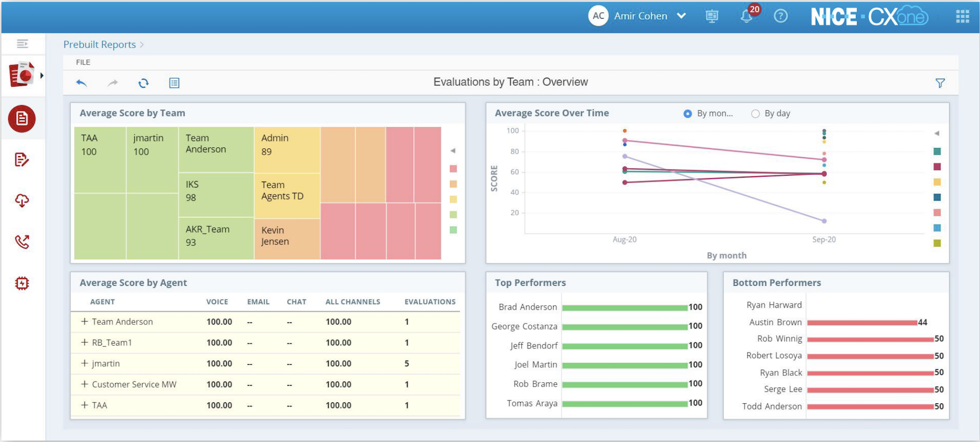Sort by the VOICE column header
Image resolution: width=980 pixels, height=442 pixels.
217,302
